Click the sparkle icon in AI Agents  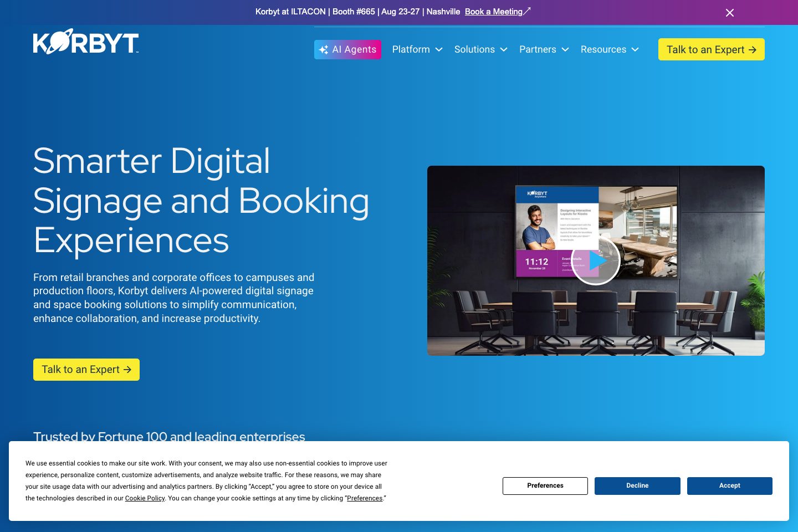point(324,50)
